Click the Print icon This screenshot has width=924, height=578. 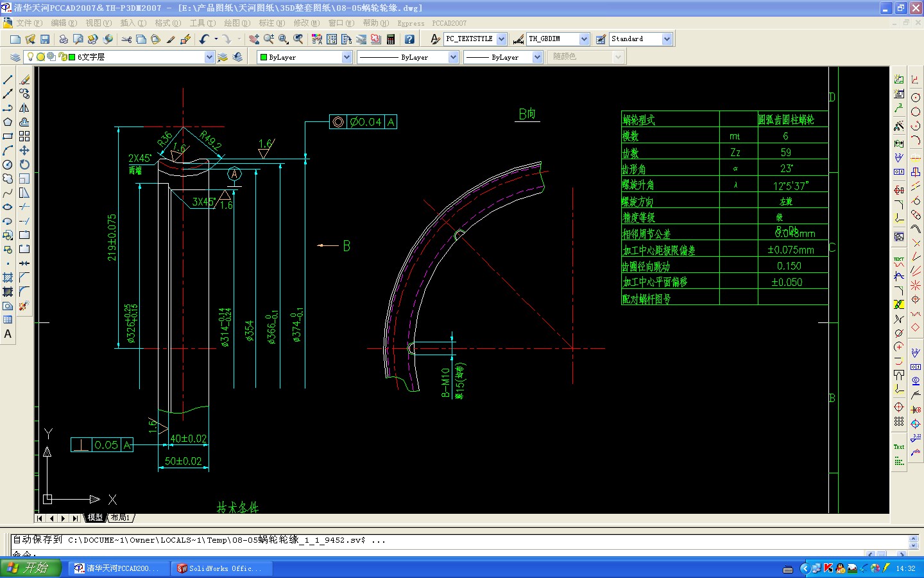coord(64,39)
